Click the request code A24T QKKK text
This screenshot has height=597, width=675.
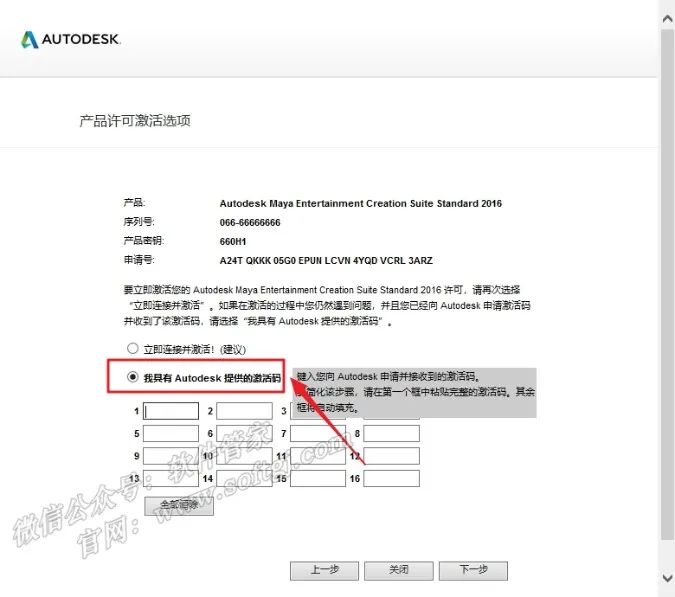coord(326,260)
